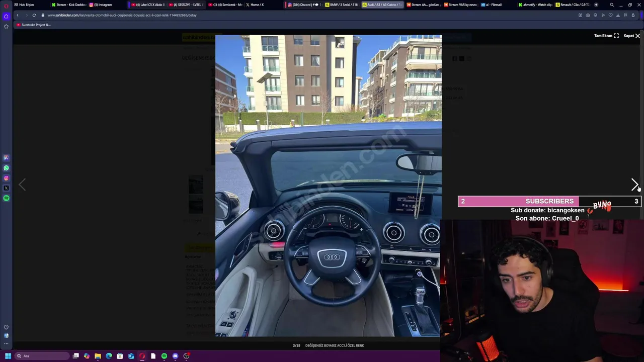Open the Windows Start menu
The height and width of the screenshot is (362, 644).
(8, 356)
